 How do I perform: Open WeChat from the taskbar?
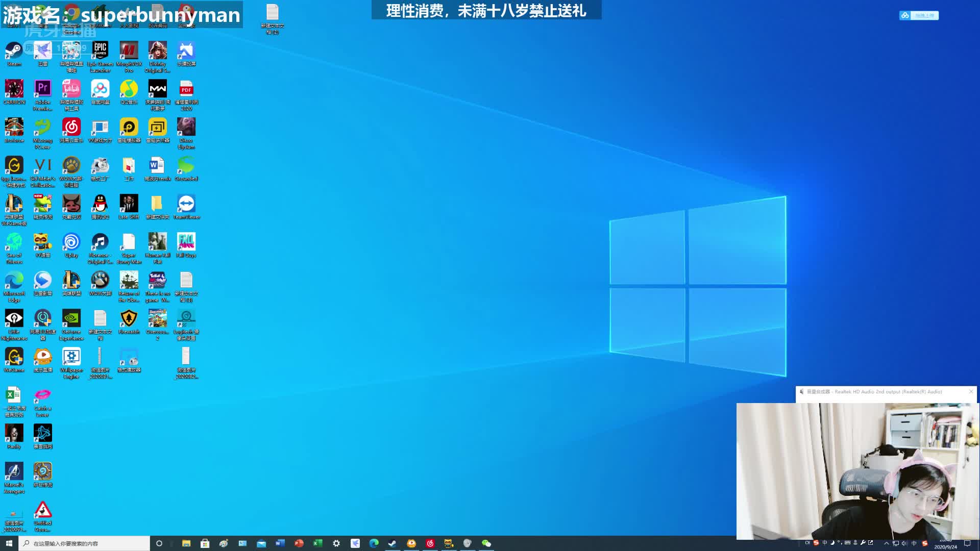pos(486,543)
